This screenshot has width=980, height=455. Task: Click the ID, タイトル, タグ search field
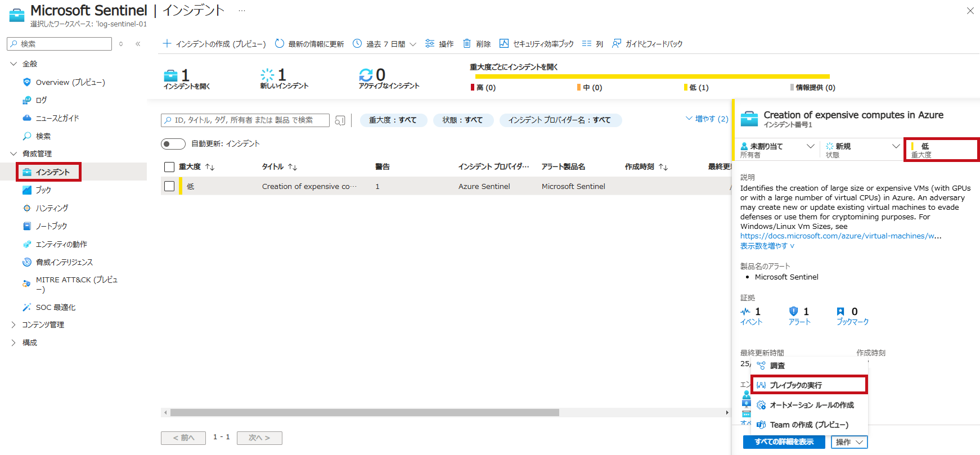coord(245,120)
